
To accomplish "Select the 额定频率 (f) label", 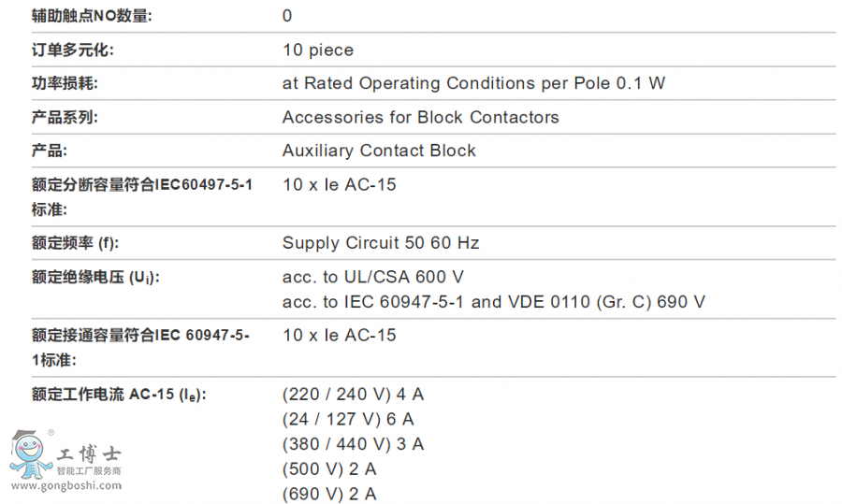I will pos(75,243).
